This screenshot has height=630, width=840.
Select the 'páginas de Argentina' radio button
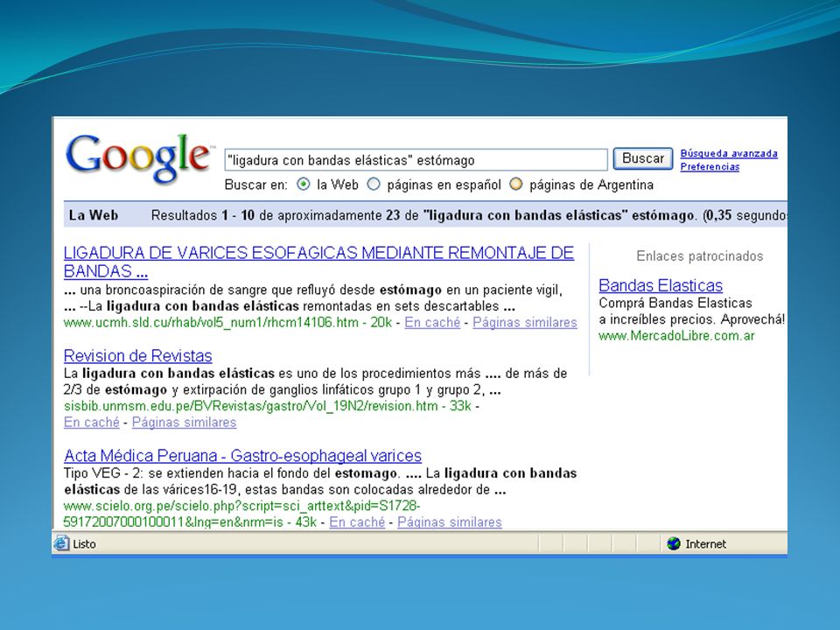(516, 185)
